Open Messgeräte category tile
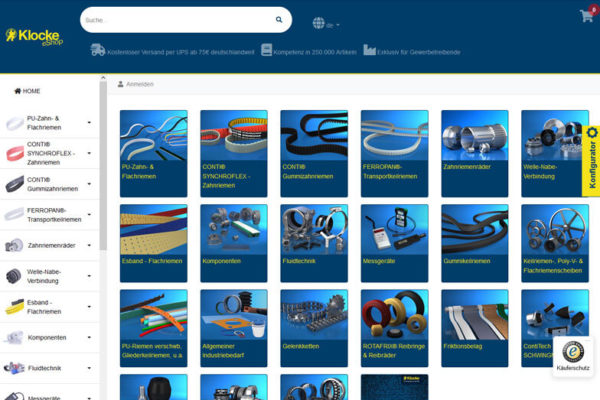Viewport: 600px width, 400px height. (x=395, y=243)
